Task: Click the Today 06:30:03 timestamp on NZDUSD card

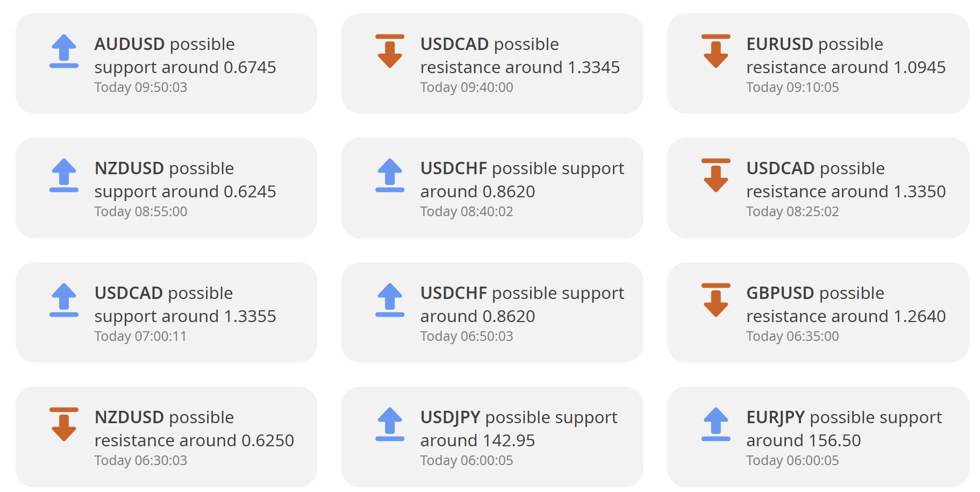Action: click(x=141, y=460)
